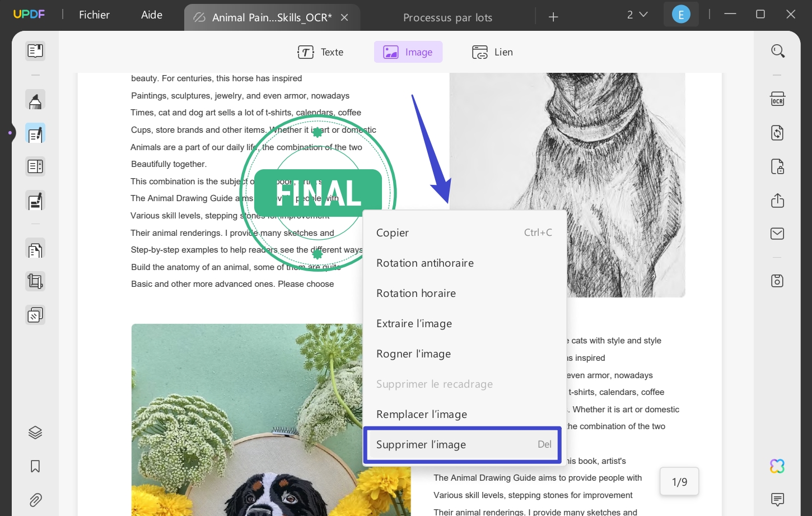Click the UPDF logo
812x516 pixels.
[x=29, y=15]
